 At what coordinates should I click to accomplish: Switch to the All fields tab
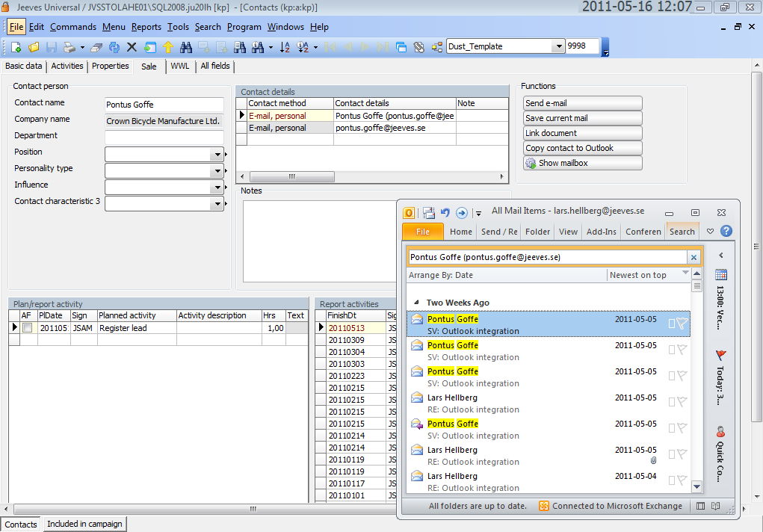point(215,66)
